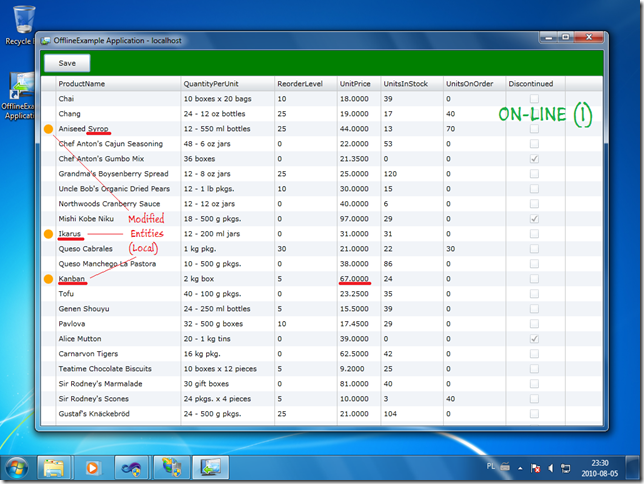This screenshot has height=484, width=644.
Task: Uncheck Discontinued for Alice Mutton
Action: (534, 339)
